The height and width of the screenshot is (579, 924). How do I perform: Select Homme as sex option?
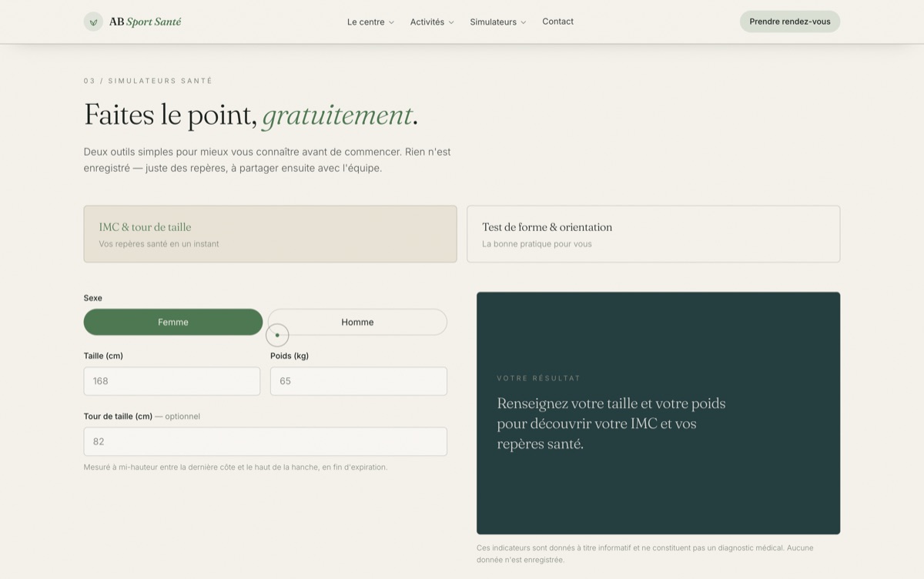tap(357, 322)
